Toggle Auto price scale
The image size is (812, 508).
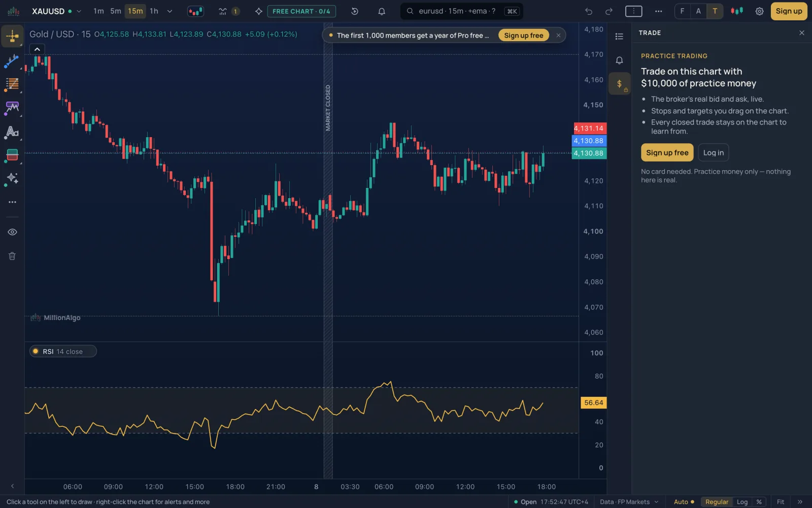684,502
